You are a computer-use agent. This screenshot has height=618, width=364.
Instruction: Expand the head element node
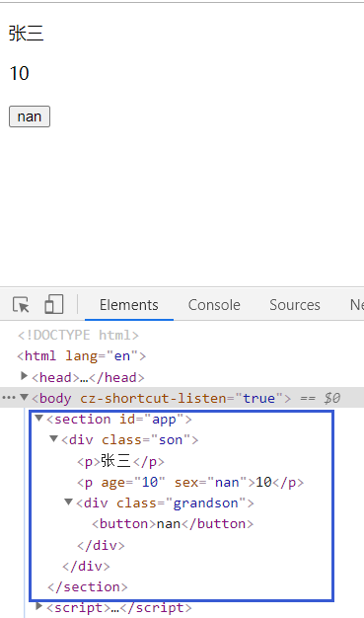coord(24,376)
